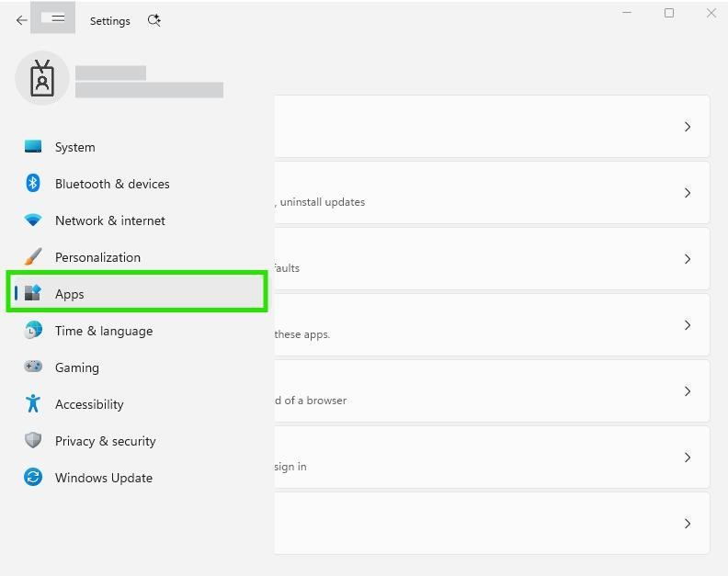Open the user profile avatar
The height and width of the screenshot is (576, 728).
pyautogui.click(x=42, y=78)
